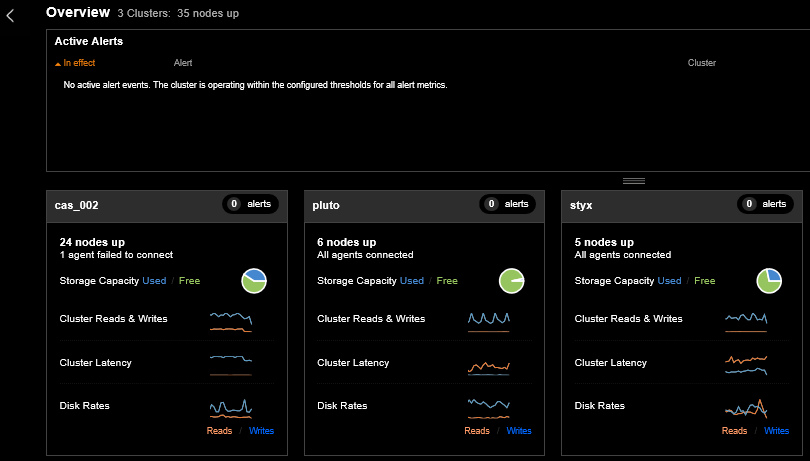Image resolution: width=810 pixels, height=461 pixels.
Task: Click '35 nodes up' summary text
Action: tap(208, 13)
